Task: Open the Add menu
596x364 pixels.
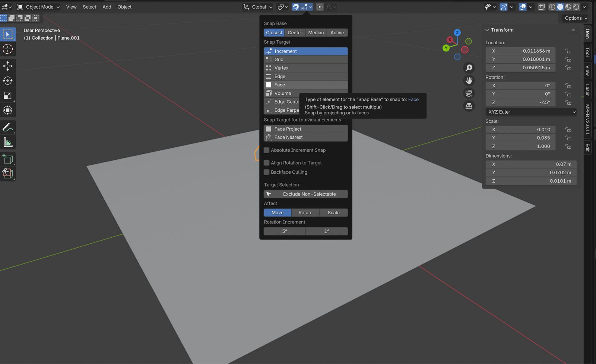Action: [x=107, y=7]
